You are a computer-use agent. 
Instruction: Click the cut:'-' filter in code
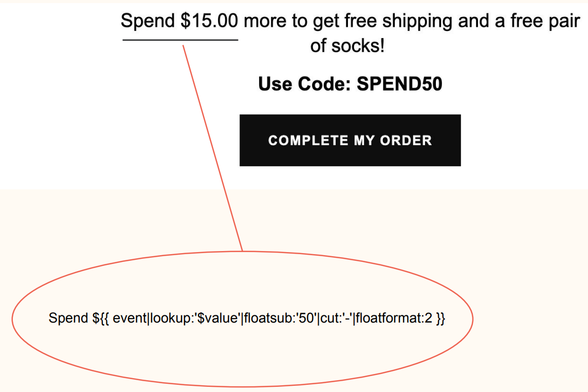(336, 318)
